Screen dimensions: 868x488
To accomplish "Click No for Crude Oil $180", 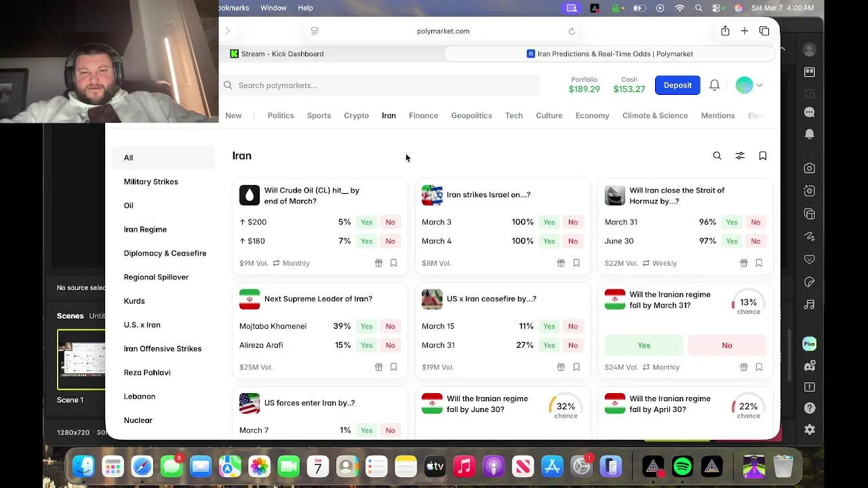I will click(x=390, y=241).
